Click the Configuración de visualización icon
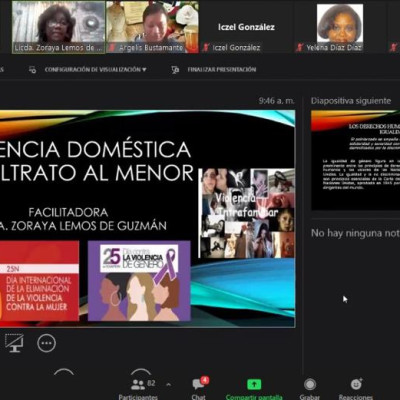This screenshot has width=400, height=400. [32, 70]
